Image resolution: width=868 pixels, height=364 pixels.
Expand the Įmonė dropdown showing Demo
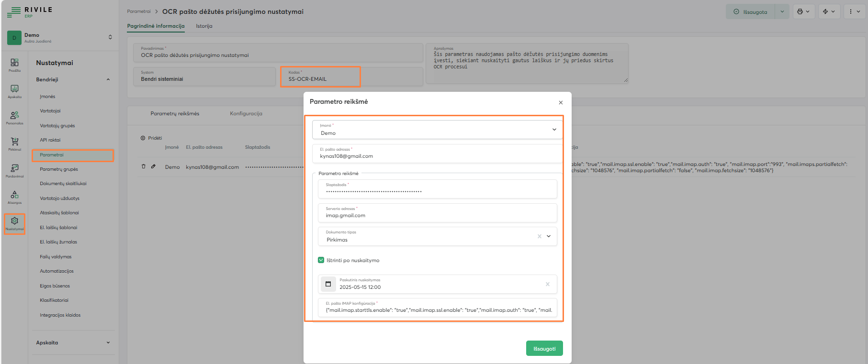coord(554,130)
